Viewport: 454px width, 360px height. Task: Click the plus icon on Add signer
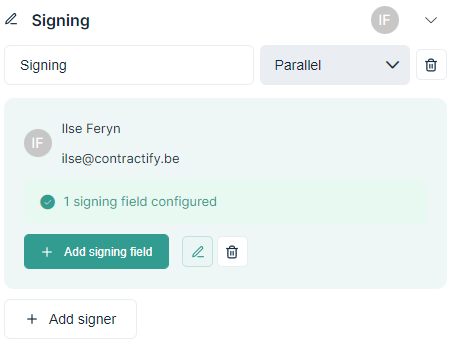[32, 319]
